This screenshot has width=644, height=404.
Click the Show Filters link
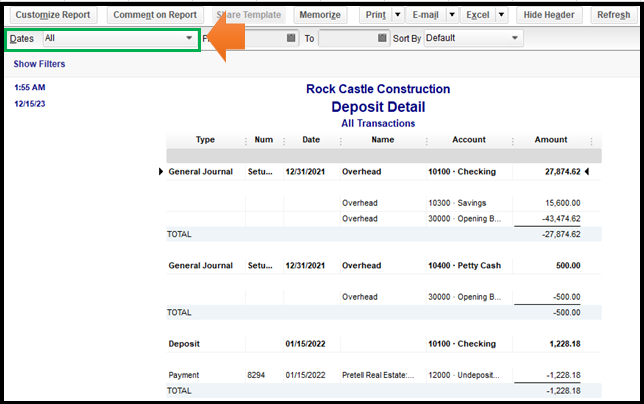coord(39,64)
